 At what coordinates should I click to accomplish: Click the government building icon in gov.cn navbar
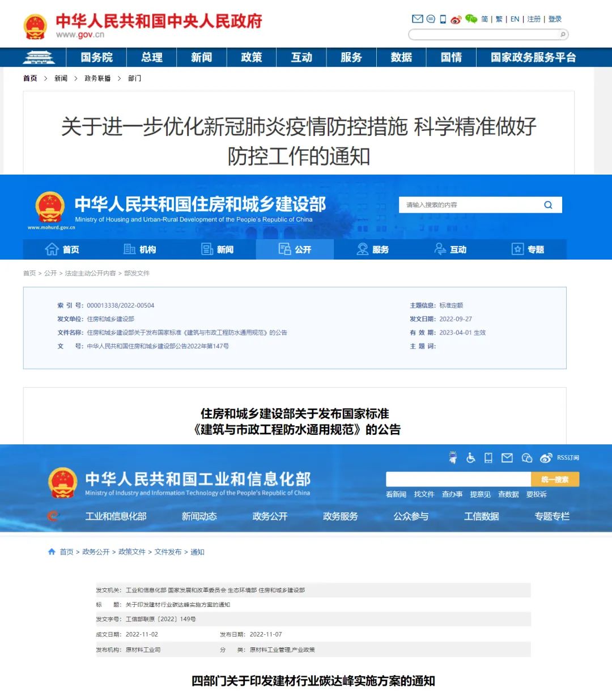point(39,57)
